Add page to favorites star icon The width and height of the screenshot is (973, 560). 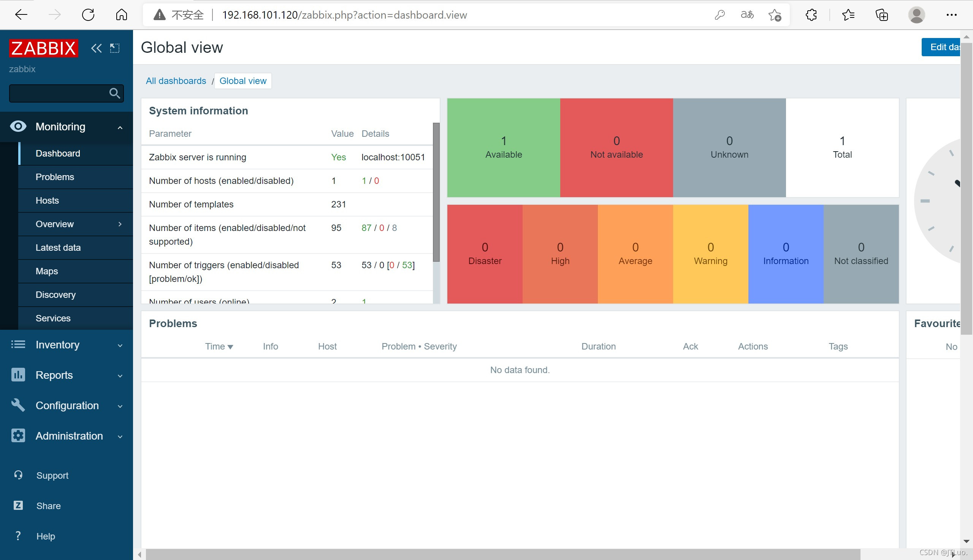(775, 15)
